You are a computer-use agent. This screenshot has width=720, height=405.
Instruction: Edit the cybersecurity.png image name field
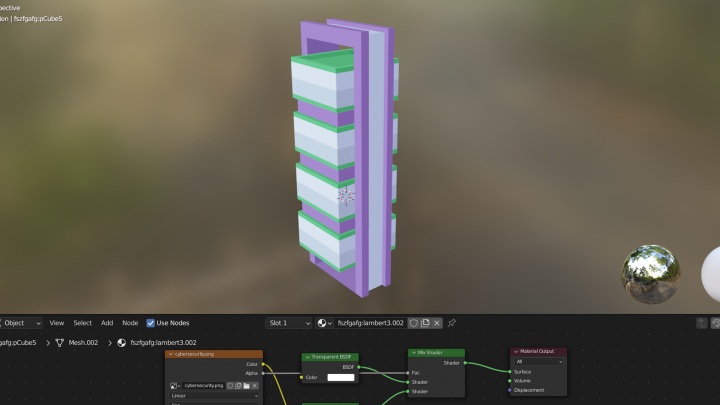pos(204,386)
